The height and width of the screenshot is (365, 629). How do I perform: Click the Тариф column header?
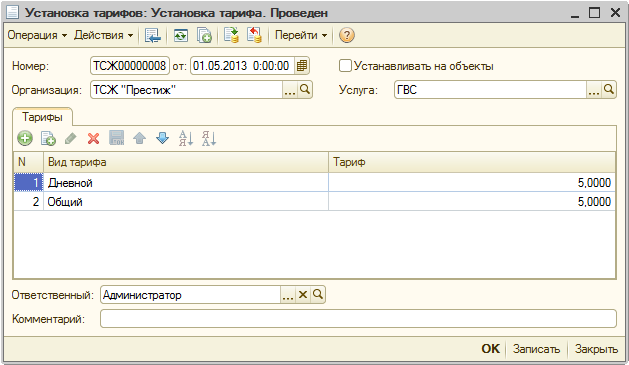pos(472,162)
